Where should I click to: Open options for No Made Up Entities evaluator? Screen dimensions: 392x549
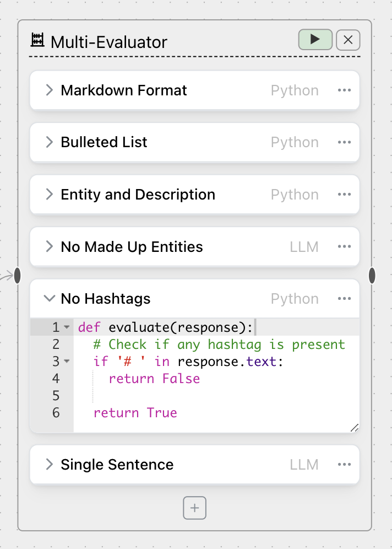[344, 246]
